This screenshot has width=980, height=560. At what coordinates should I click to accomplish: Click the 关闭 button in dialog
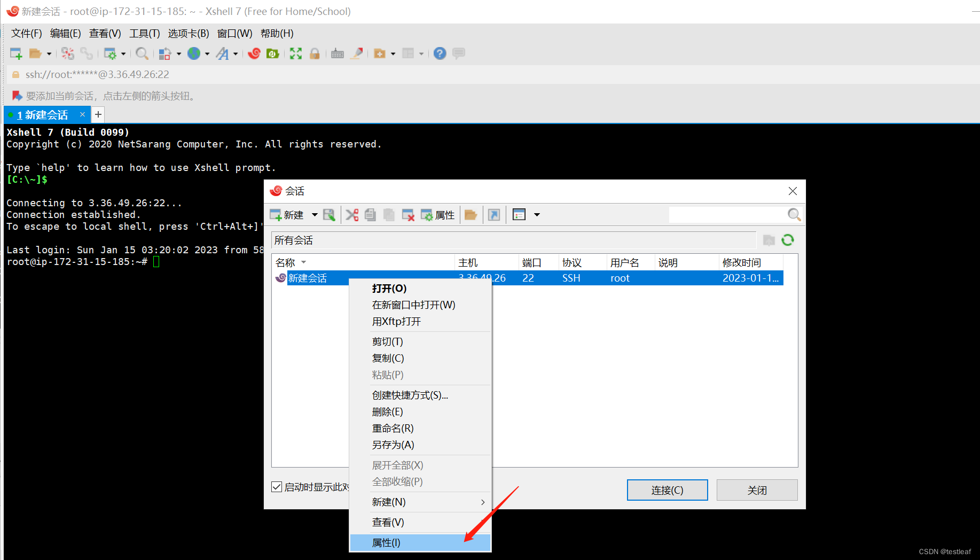(x=757, y=490)
